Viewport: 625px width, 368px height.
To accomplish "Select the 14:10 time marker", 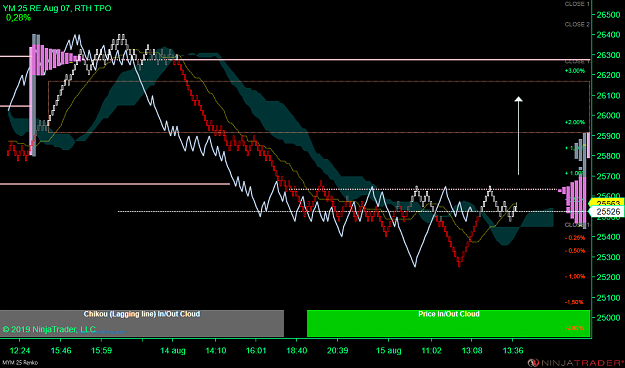I will (216, 350).
